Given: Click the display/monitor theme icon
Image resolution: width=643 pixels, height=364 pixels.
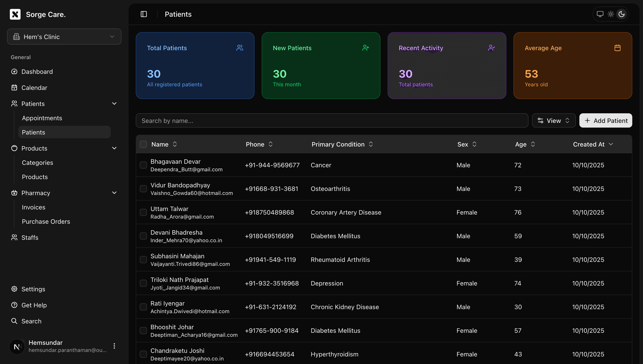Looking at the screenshot, I should (600, 14).
